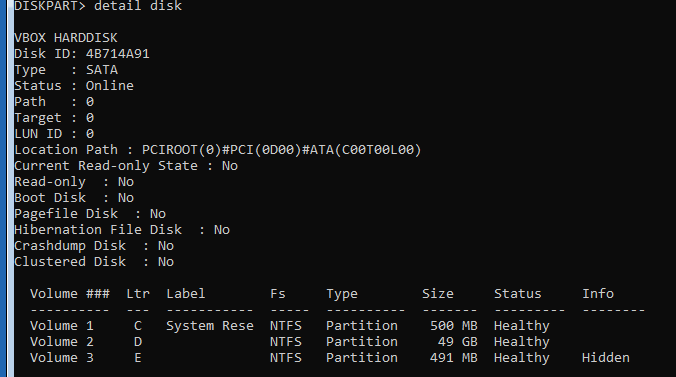The height and width of the screenshot is (377, 676).
Task: Click the 'Hidden' info for Volume 3
Action: 606,358
